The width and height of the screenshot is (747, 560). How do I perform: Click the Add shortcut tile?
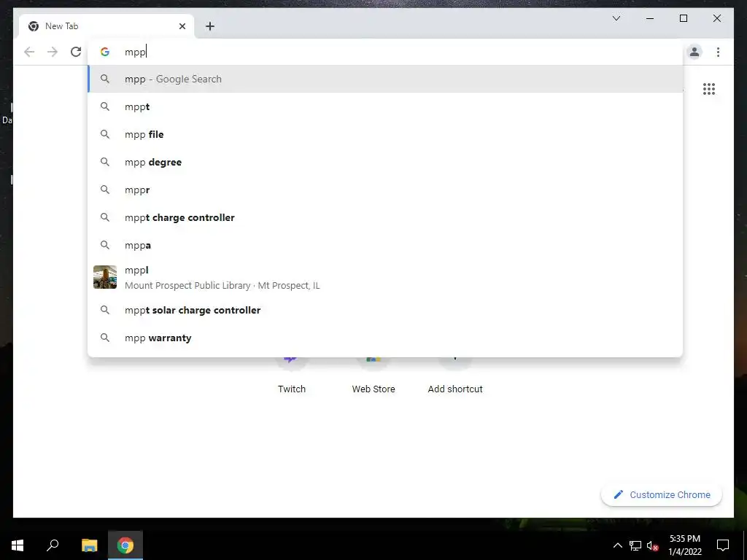click(455, 376)
